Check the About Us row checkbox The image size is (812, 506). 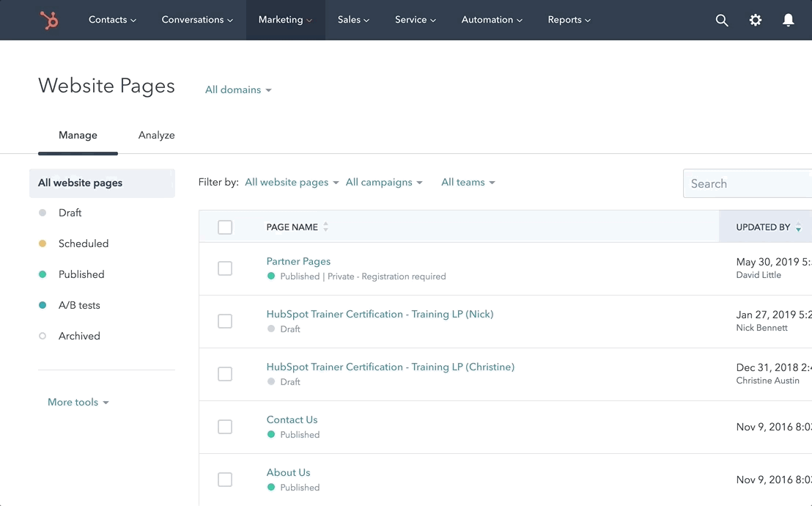point(225,480)
